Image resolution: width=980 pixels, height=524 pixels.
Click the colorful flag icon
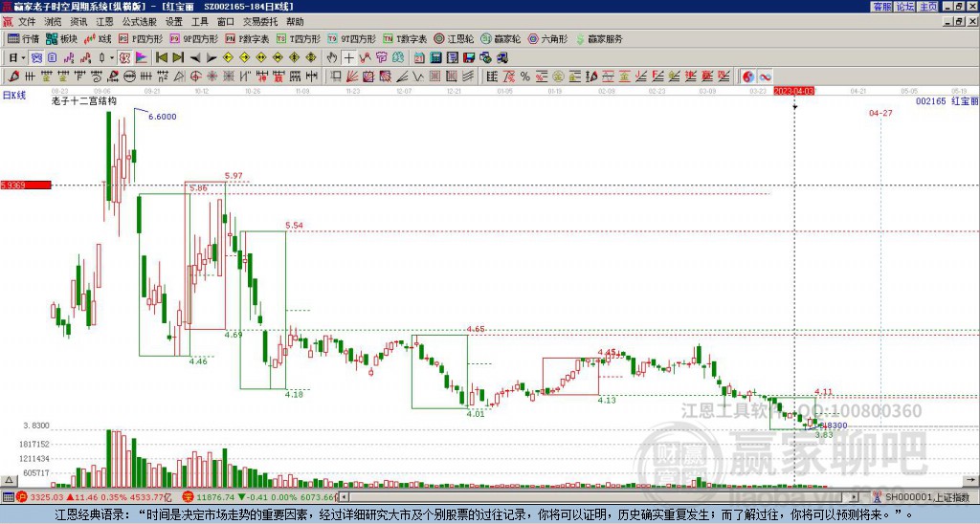pos(142,57)
